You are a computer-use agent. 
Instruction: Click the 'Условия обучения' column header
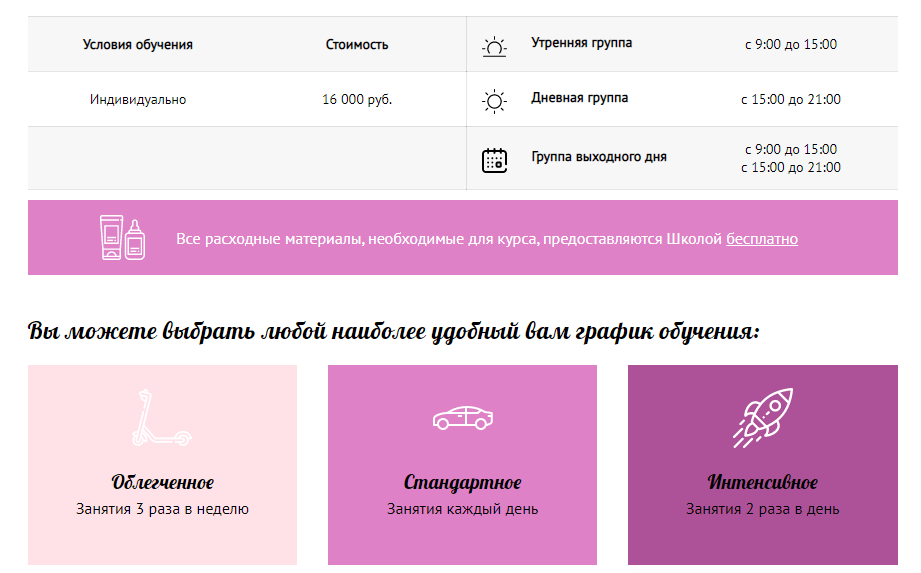pos(137,45)
